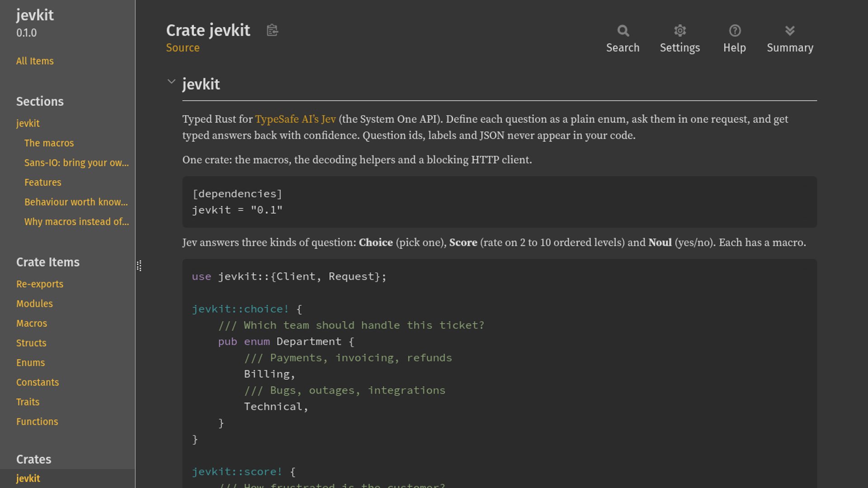The image size is (868, 488).
Task: Open Help question mark icon
Action: pos(735,31)
